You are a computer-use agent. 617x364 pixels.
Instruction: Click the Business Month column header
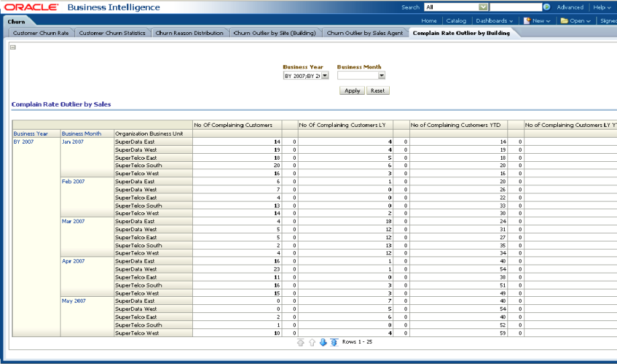tap(81, 134)
